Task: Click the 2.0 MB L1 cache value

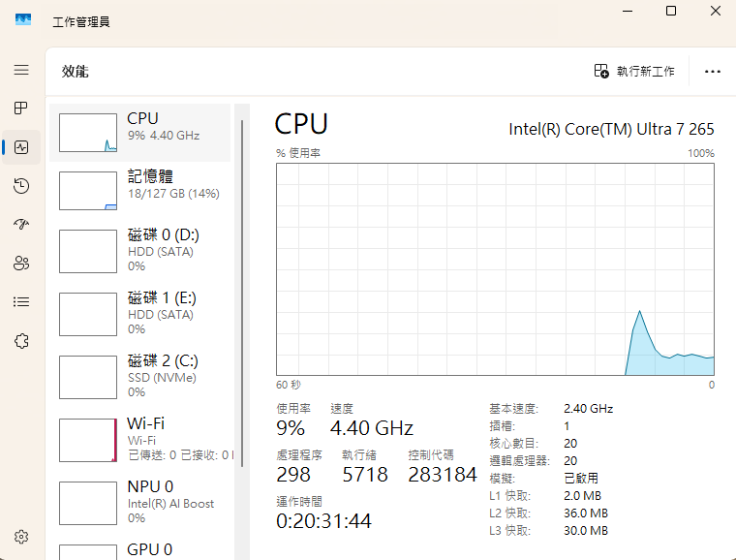Action: click(583, 496)
